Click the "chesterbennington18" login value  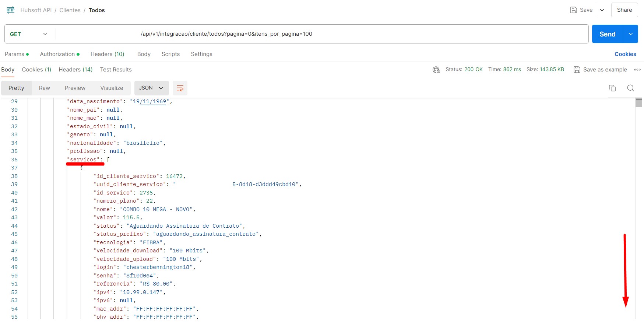158,267
